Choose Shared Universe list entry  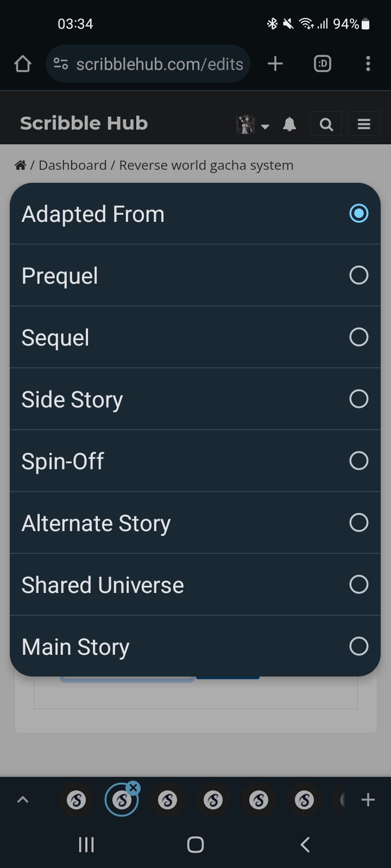pos(194,585)
